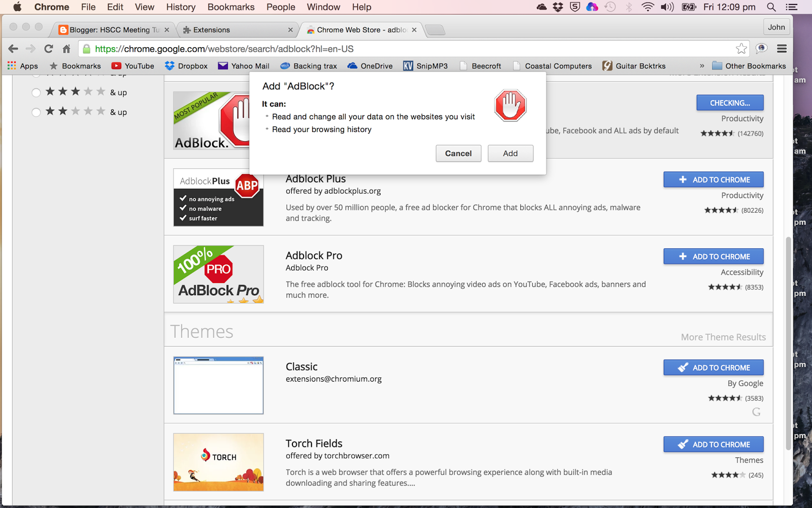Open the OneDrive bookmark

point(370,66)
